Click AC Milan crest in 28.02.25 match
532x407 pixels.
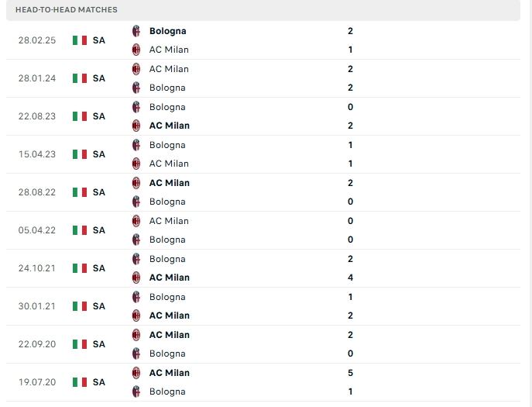pyautogui.click(x=136, y=50)
